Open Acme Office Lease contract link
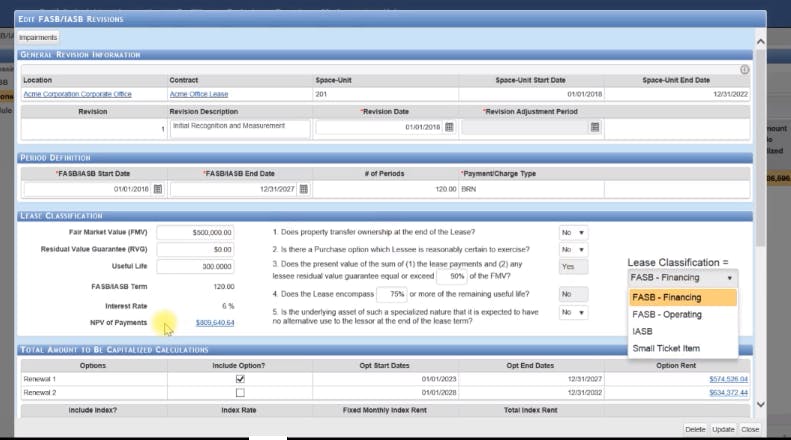Viewport: 791px width, 440px height. [x=199, y=94]
